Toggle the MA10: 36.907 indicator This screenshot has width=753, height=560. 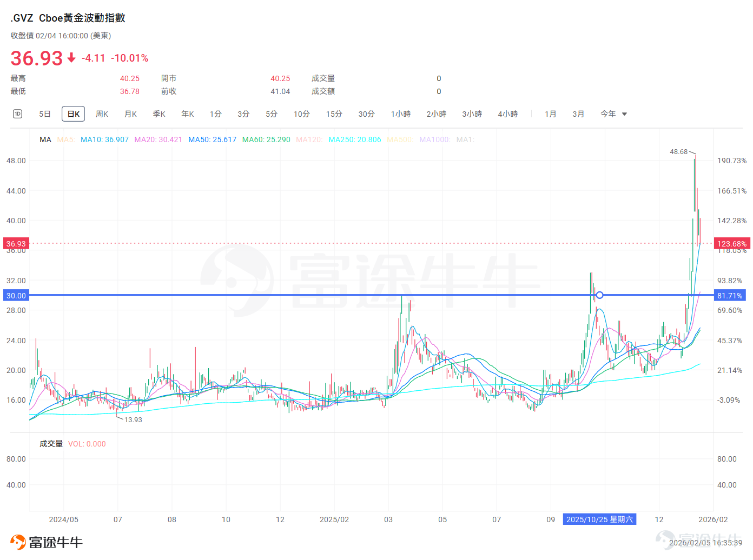[x=104, y=139]
